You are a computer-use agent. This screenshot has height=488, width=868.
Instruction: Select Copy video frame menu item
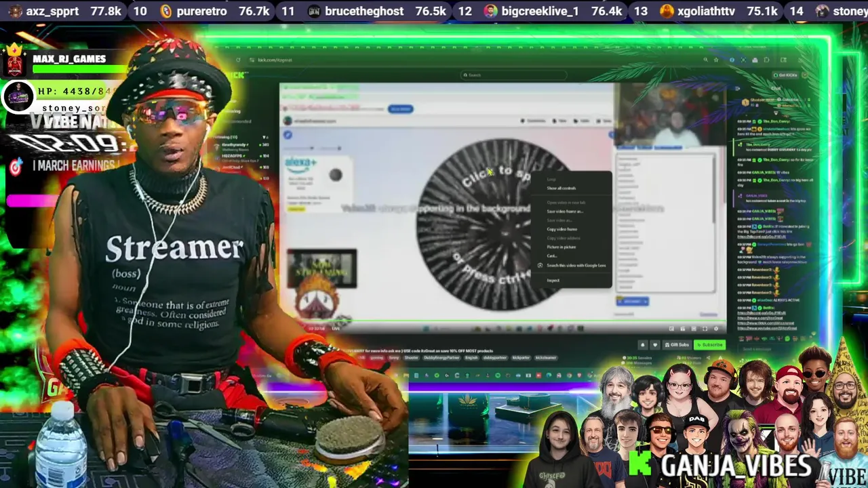point(561,229)
